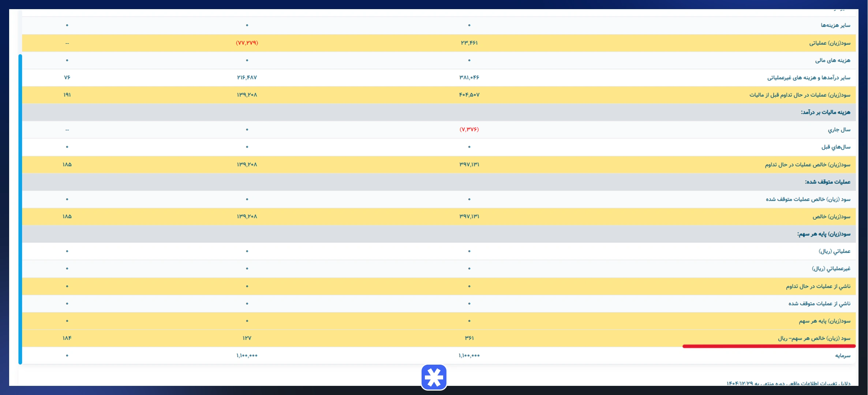Image resolution: width=868 pixels, height=395 pixels.
Task: Click the row label سایر هزینه‌ها
Action: (835, 25)
